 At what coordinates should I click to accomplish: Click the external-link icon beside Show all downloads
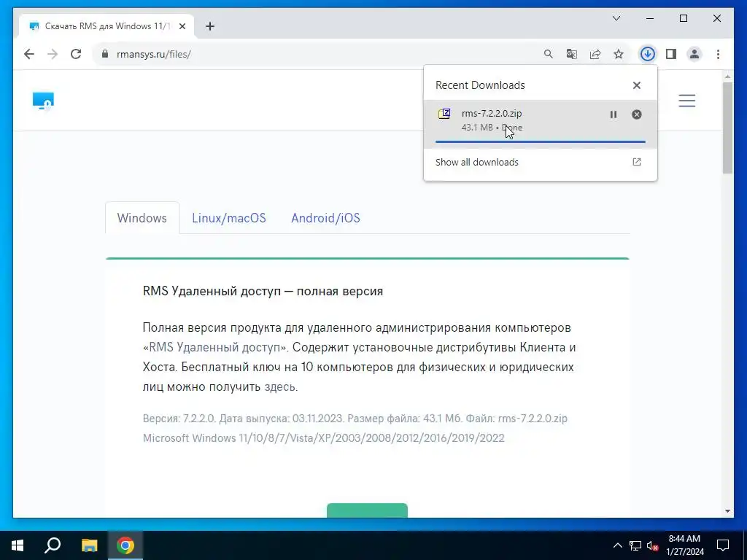click(636, 162)
